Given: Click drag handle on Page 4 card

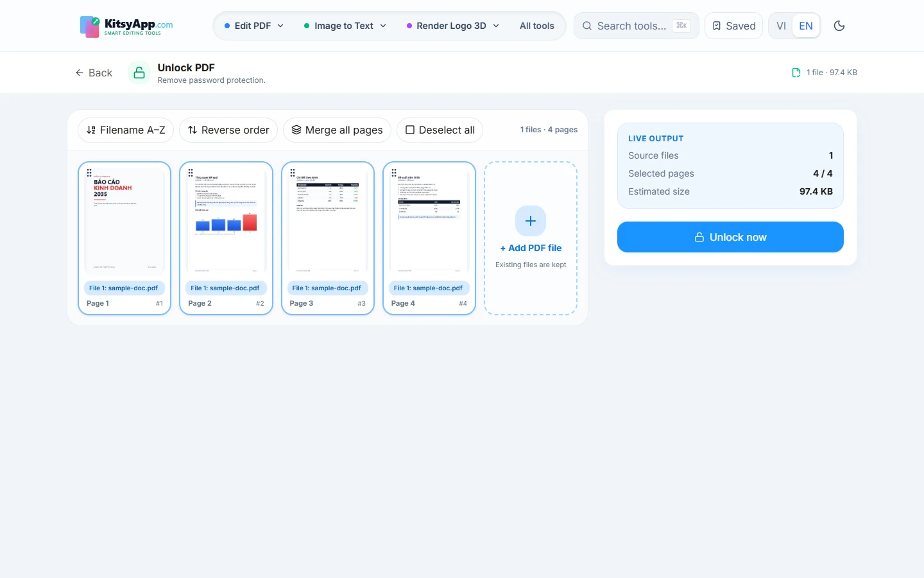Looking at the screenshot, I should [x=394, y=173].
